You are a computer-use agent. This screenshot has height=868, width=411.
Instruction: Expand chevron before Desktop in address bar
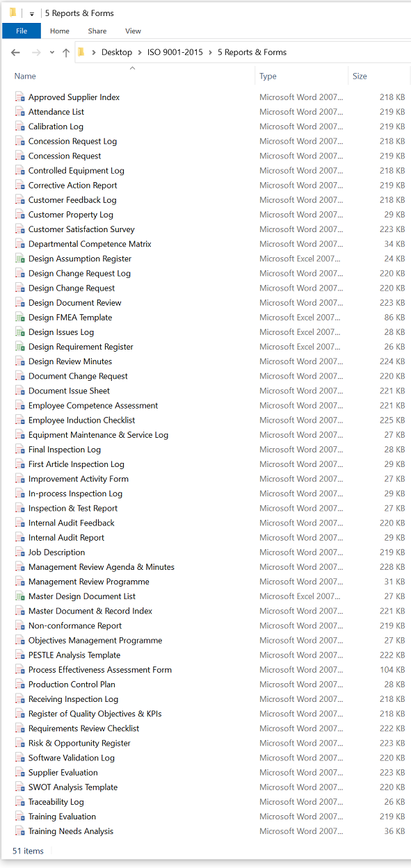94,52
